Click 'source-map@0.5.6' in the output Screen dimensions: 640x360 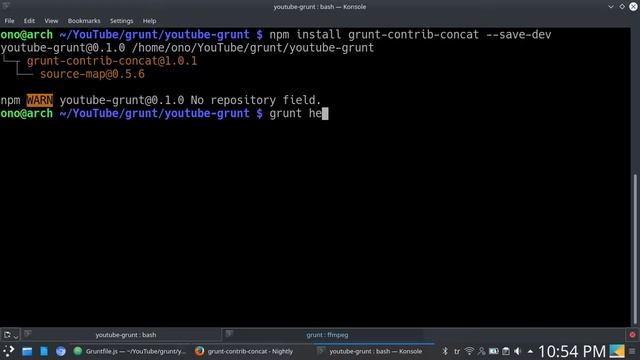(92, 74)
